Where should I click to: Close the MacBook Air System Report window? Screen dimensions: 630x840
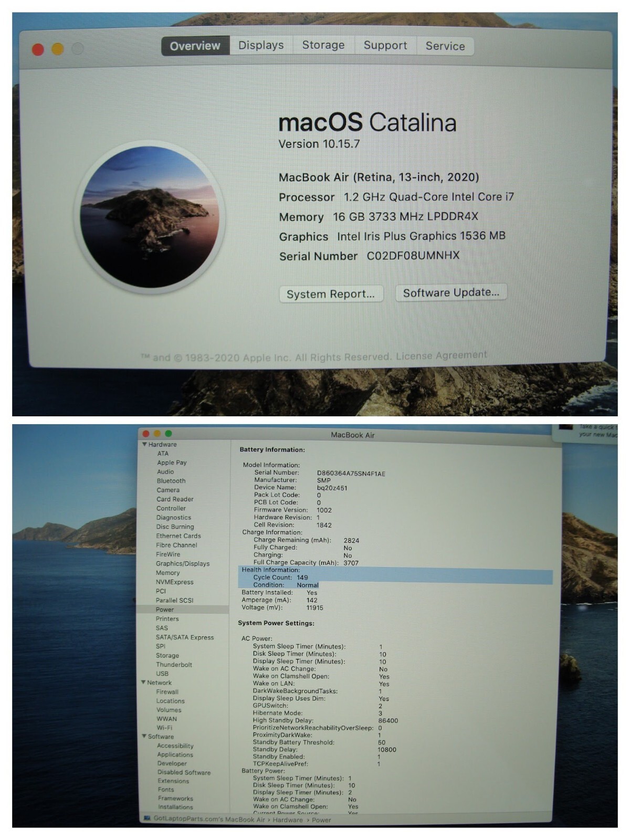click(146, 434)
